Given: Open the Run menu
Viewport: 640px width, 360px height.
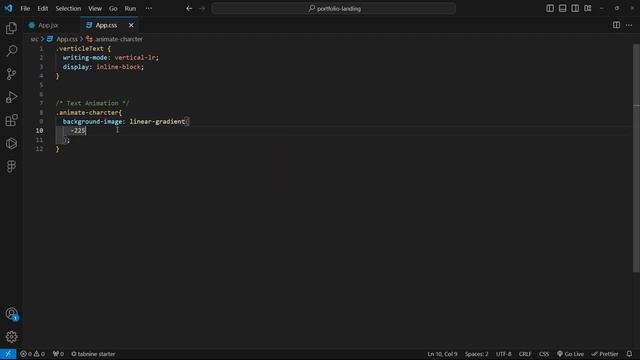Looking at the screenshot, I should (x=130, y=8).
